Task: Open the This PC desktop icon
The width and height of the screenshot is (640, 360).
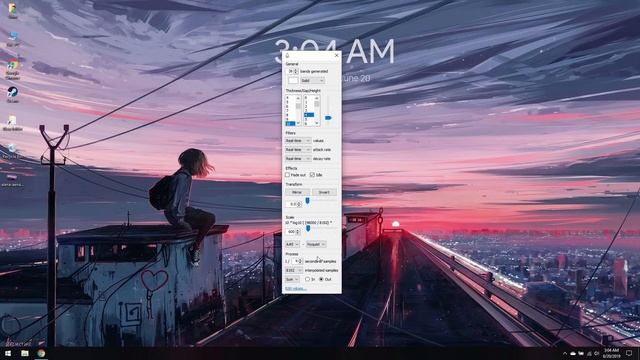Action: [13, 39]
